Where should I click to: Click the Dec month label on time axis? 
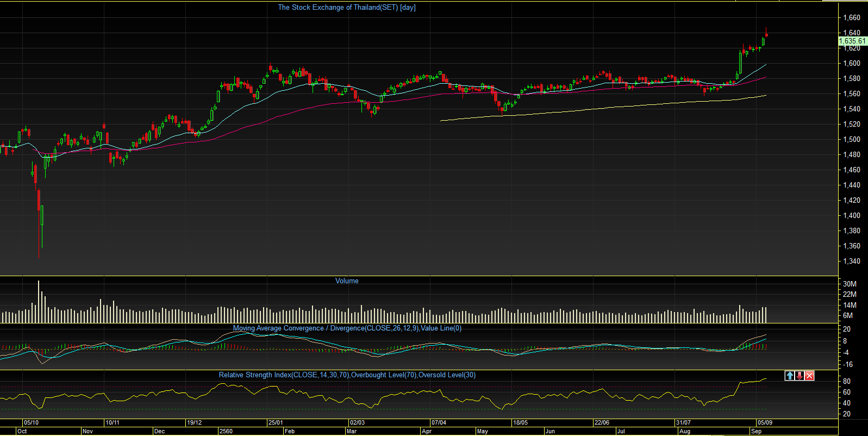[x=159, y=431]
